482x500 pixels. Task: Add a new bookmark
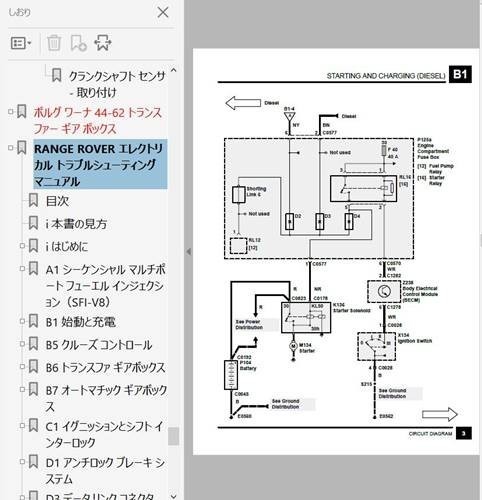[x=79, y=43]
